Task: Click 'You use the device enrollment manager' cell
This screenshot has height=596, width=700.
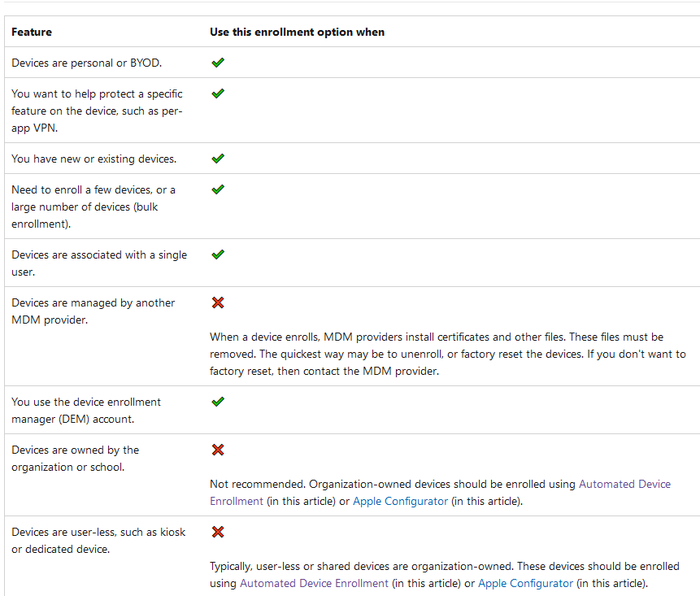Action: [x=86, y=410]
